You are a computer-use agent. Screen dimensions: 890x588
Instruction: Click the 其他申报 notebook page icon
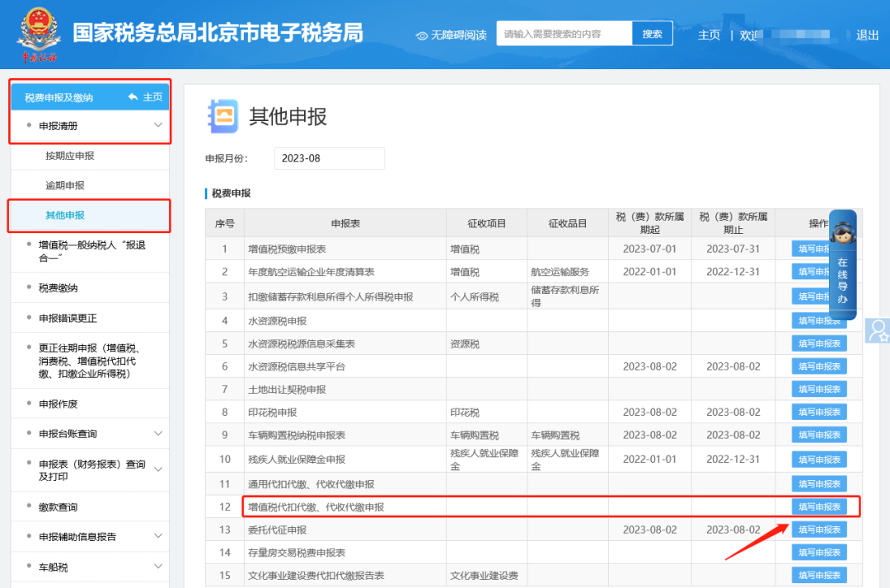click(222, 116)
